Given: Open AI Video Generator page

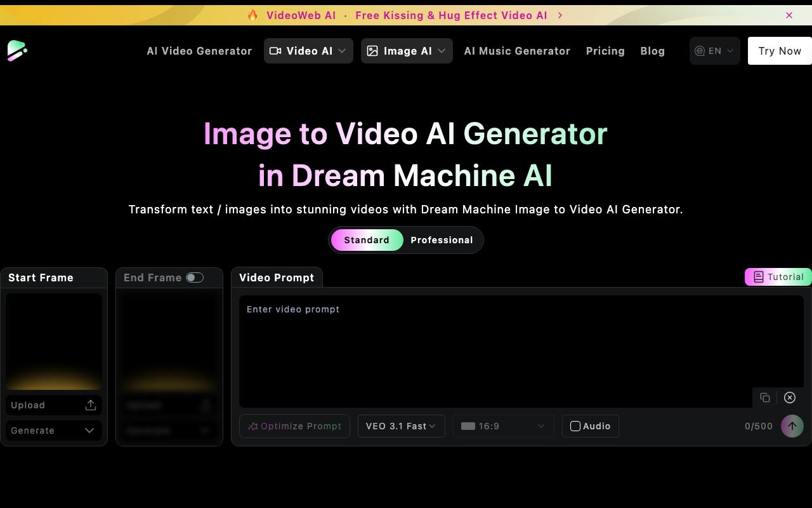Looking at the screenshot, I should 199,51.
